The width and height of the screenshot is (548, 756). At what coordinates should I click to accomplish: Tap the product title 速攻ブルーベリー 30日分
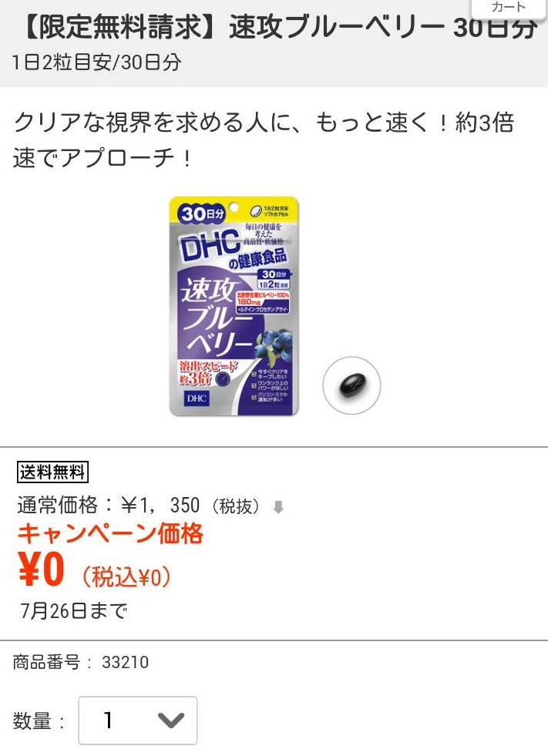click(278, 26)
